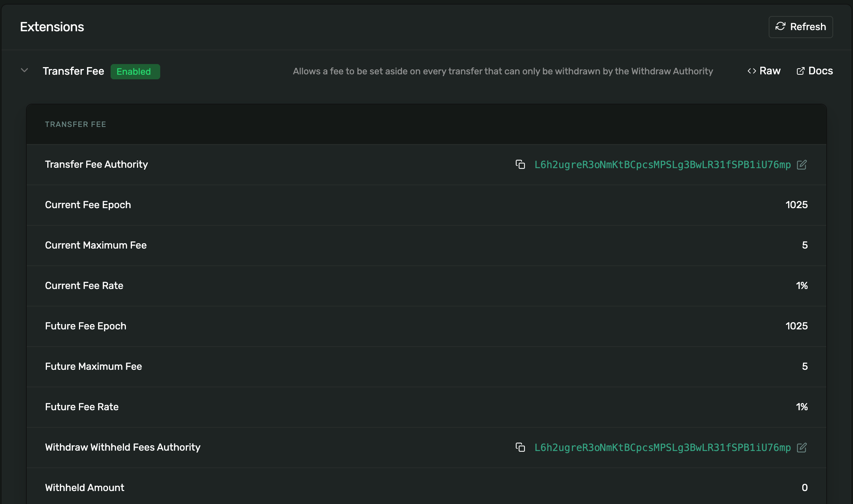Screen dimensions: 853x504
Task: Click the Future Maximum Fee row
Action: [93, 366]
